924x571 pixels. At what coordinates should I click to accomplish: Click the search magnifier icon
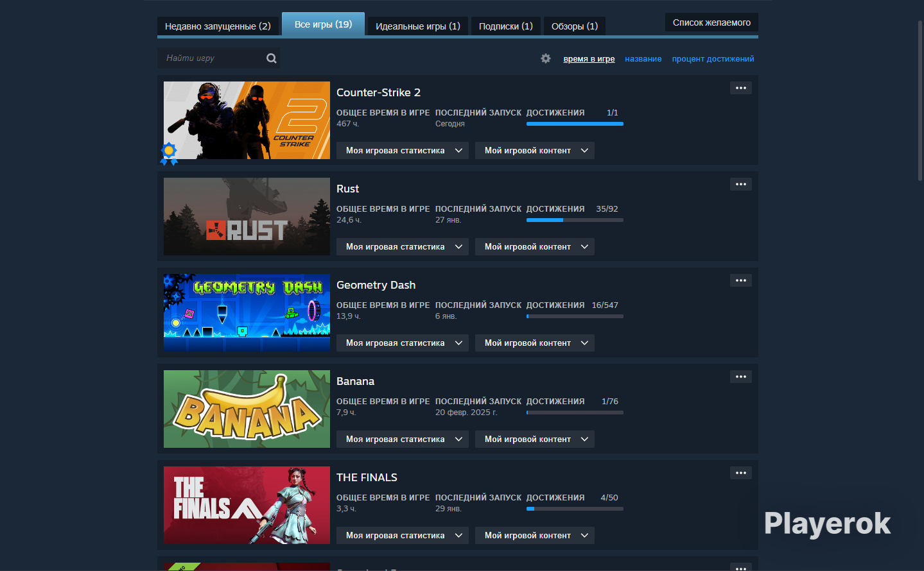[x=271, y=58]
